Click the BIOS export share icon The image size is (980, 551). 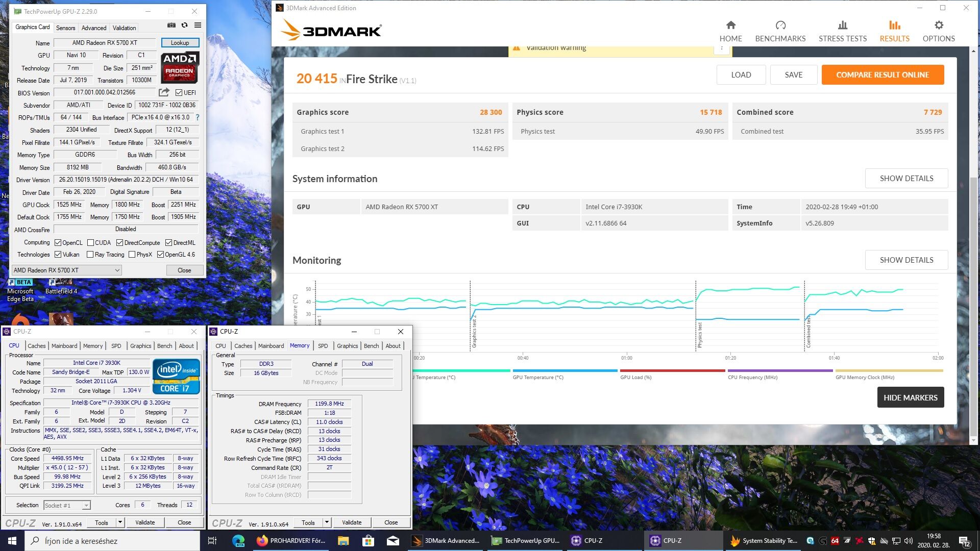[x=164, y=92]
